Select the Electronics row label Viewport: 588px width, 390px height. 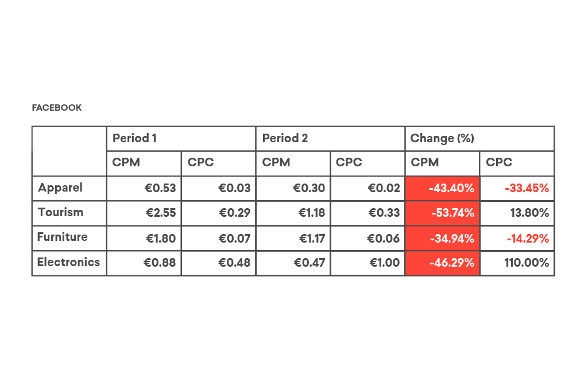point(68,262)
